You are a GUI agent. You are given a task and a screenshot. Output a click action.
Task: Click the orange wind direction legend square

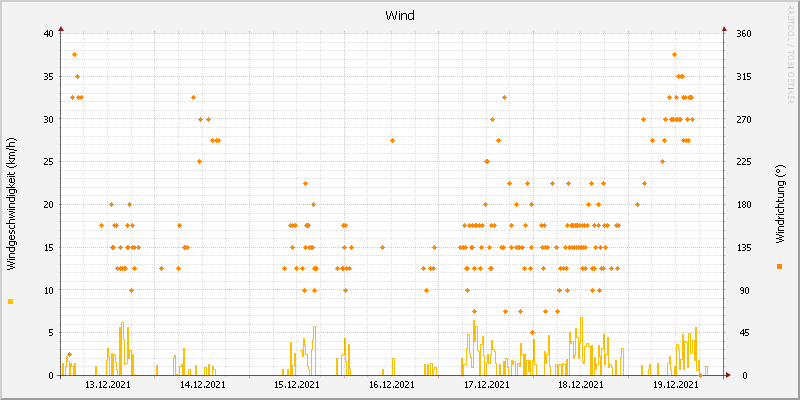pyautogui.click(x=779, y=266)
